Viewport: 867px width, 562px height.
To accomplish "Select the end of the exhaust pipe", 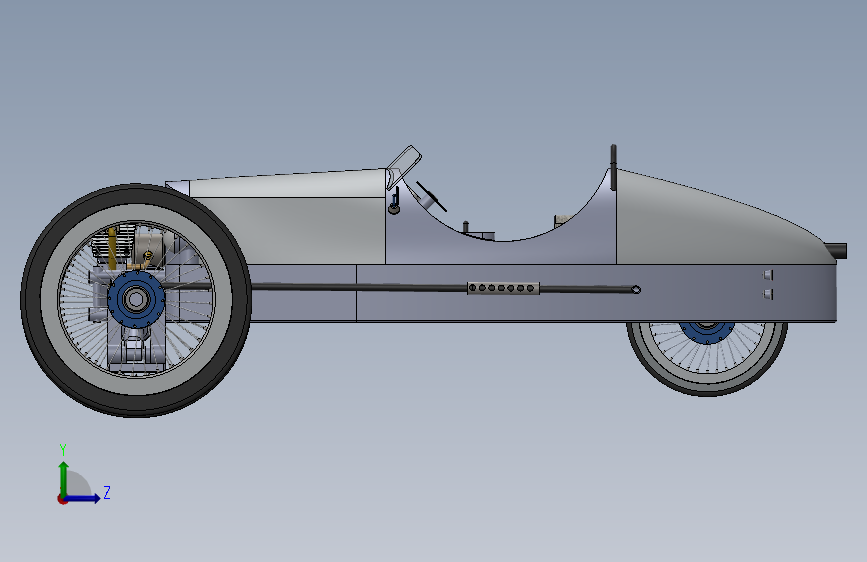I will click(635, 289).
